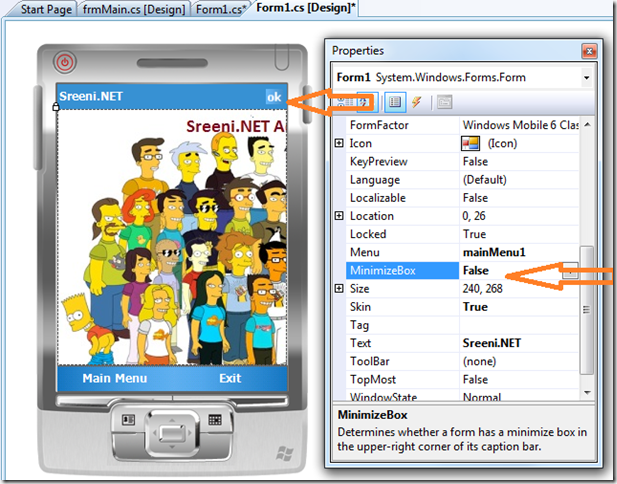Select the Skin property name
This screenshot has height=484, width=617.
click(x=360, y=307)
